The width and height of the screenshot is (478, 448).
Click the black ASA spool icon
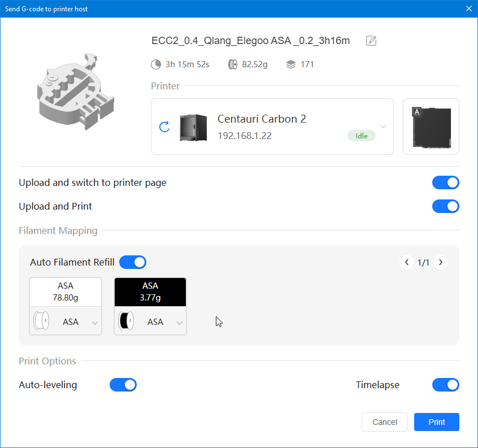point(127,321)
